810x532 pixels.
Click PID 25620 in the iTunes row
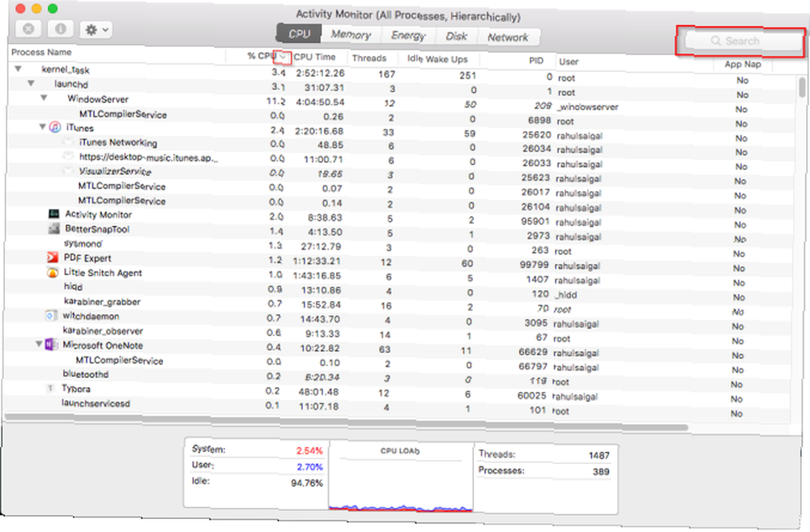click(x=536, y=134)
